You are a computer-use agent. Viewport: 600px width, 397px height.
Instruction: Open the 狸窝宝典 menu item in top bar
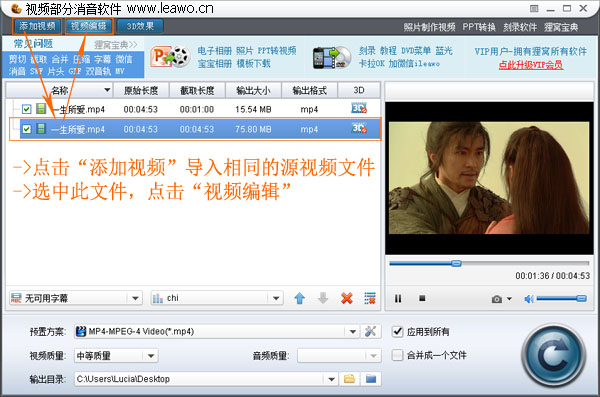(x=561, y=27)
